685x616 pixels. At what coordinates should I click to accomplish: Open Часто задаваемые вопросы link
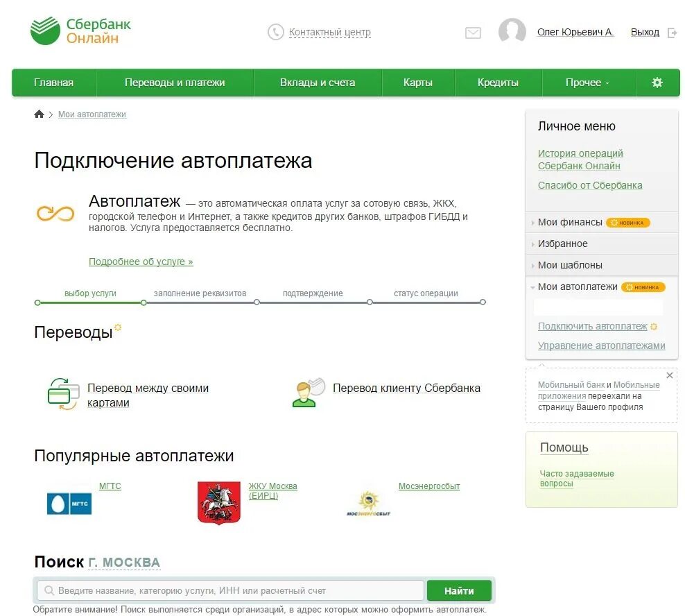577,478
